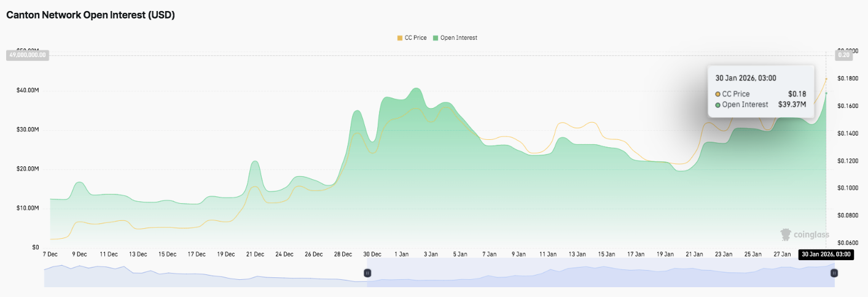Click the $39.37M Open Interest tooltip value

[792, 104]
